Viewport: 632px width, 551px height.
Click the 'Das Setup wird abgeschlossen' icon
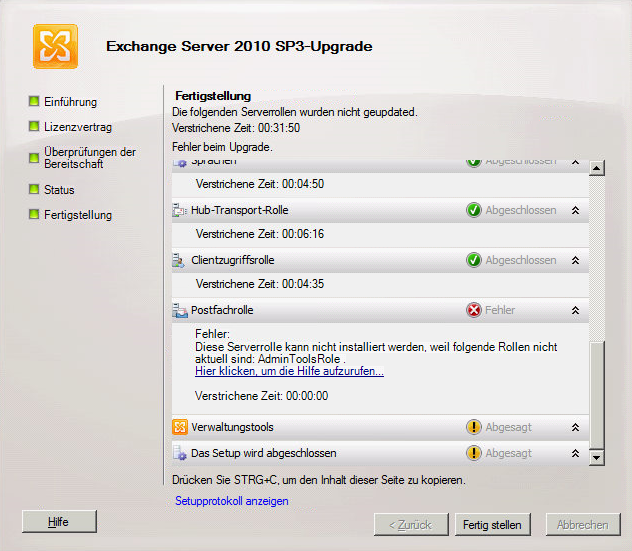pos(179,453)
